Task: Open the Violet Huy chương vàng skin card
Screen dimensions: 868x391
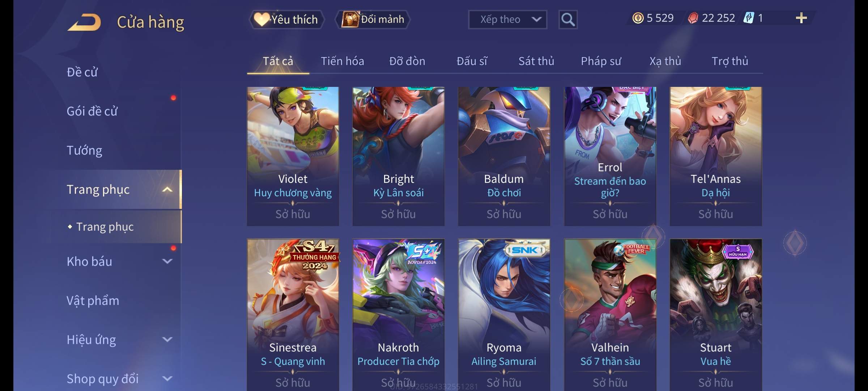Action: click(293, 156)
